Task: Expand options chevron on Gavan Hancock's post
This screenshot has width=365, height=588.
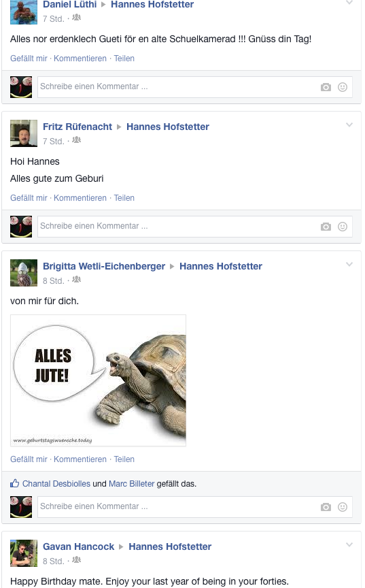Action: tap(349, 545)
